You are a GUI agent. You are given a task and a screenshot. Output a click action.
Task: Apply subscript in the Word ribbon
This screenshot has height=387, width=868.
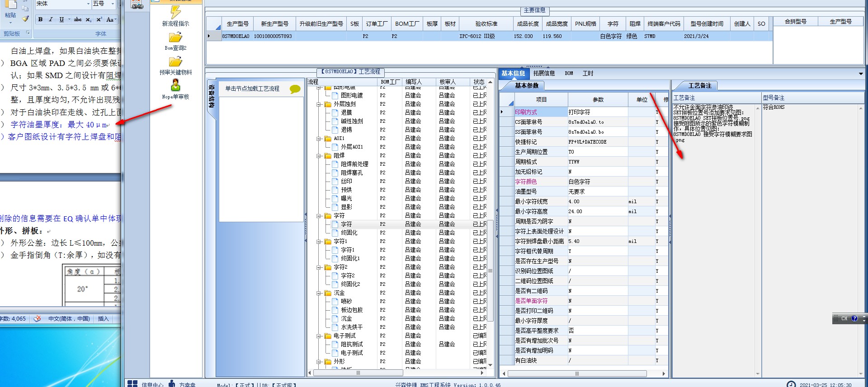89,19
